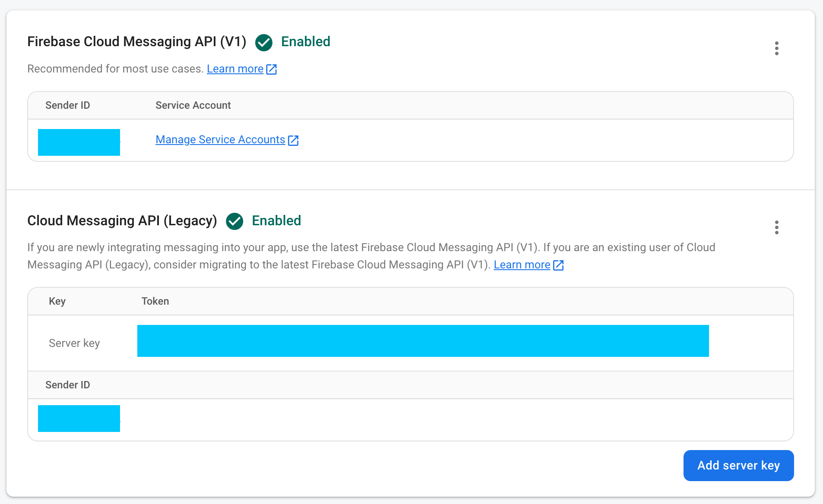Image resolution: width=823 pixels, height=504 pixels.
Task: Open Learn more link in Legacy description
Action: tap(522, 265)
